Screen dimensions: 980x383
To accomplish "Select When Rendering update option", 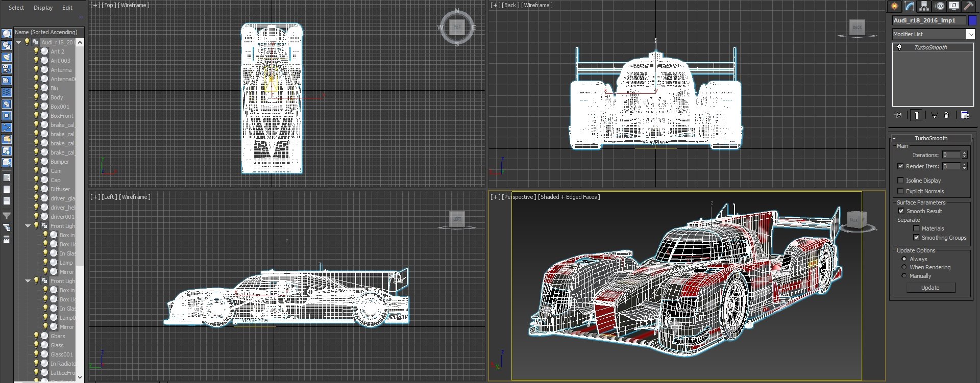I will (904, 267).
